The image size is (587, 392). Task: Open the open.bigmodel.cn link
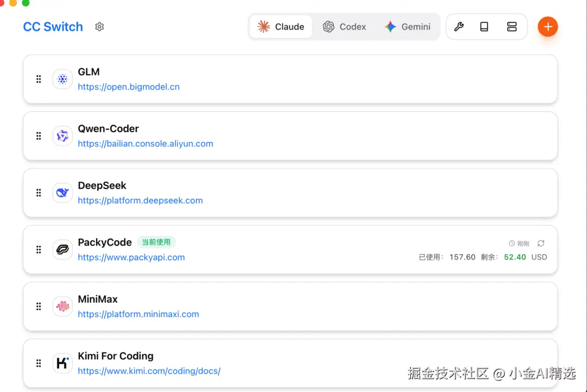(129, 87)
